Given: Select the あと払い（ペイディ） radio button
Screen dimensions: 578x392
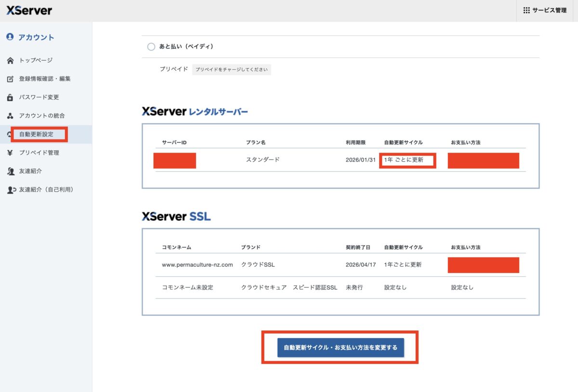Looking at the screenshot, I should [151, 47].
